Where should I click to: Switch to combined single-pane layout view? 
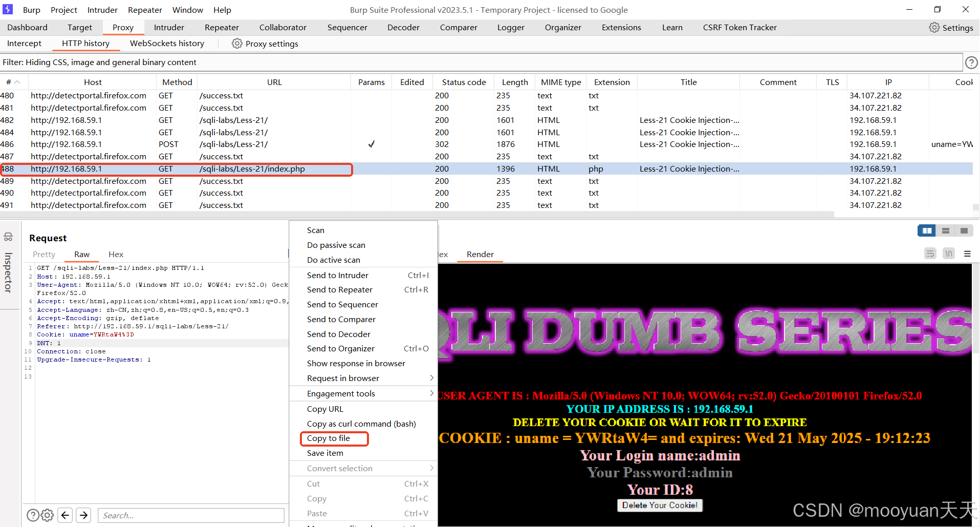(x=964, y=230)
